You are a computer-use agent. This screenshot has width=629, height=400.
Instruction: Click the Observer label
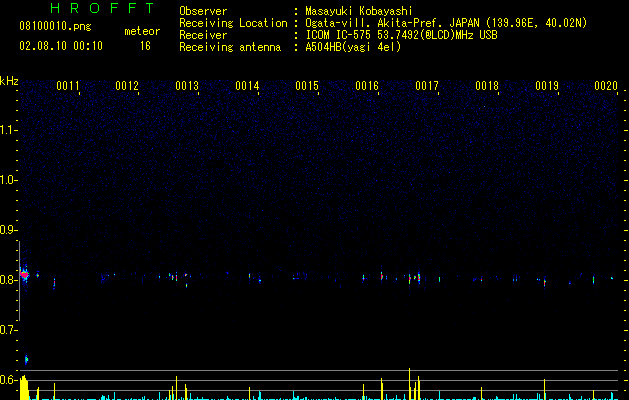(x=203, y=11)
